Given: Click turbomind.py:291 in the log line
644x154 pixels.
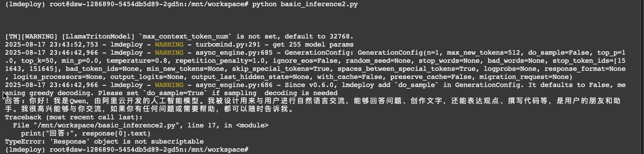Looking at the screenshot, I should click(x=228, y=44).
